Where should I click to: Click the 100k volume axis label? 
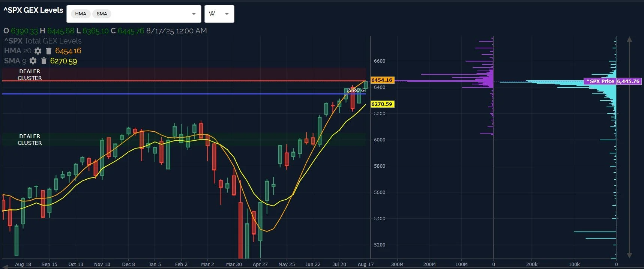(x=574, y=264)
